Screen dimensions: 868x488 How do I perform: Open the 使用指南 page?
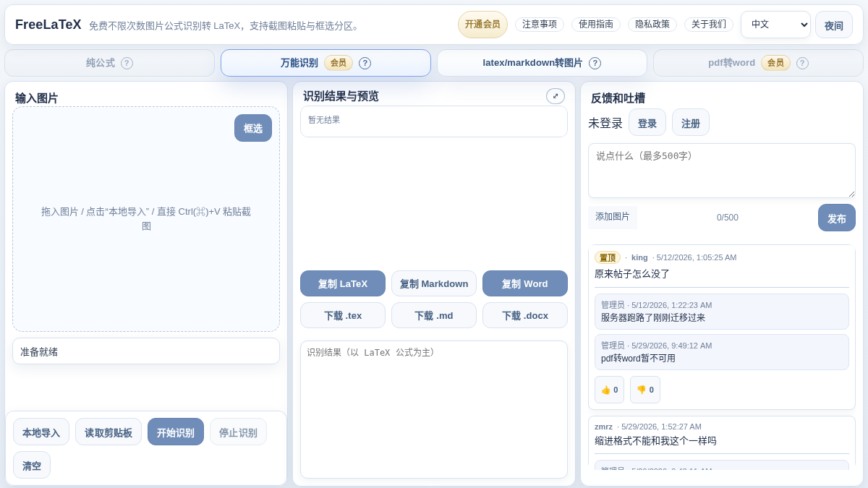click(596, 25)
